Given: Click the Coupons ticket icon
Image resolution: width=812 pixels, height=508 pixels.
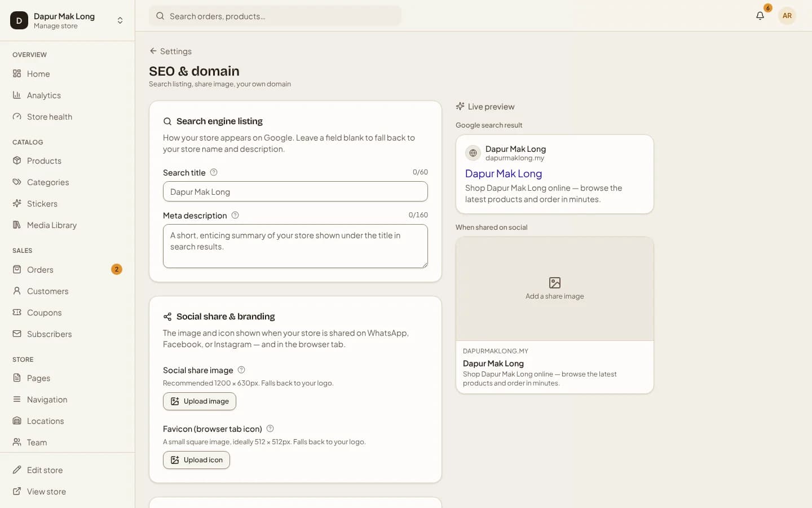Looking at the screenshot, I should (17, 313).
